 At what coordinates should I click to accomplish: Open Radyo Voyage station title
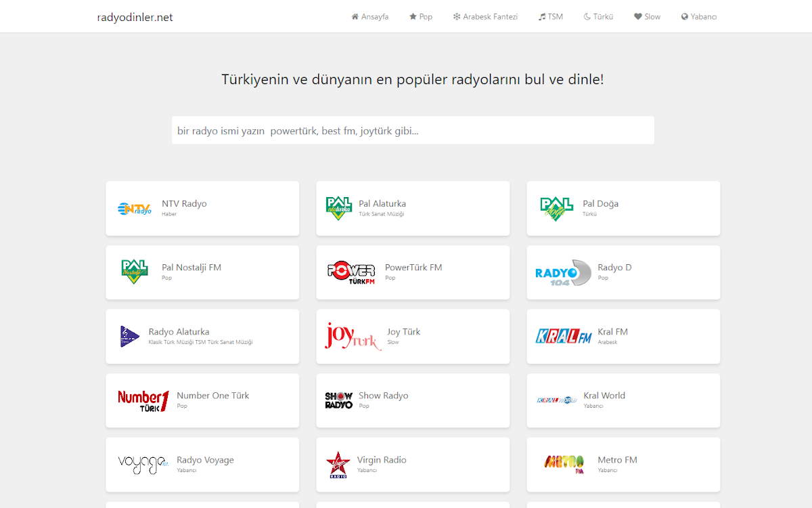[205, 460]
